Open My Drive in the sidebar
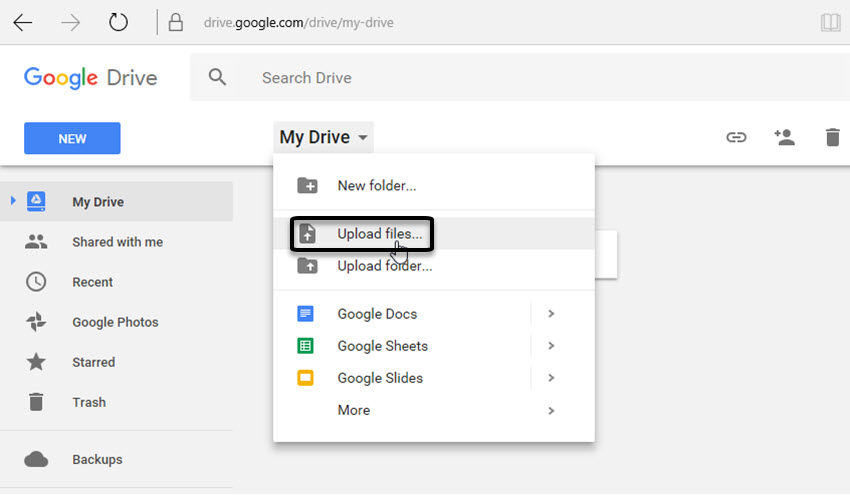The width and height of the screenshot is (850, 495). click(117, 201)
